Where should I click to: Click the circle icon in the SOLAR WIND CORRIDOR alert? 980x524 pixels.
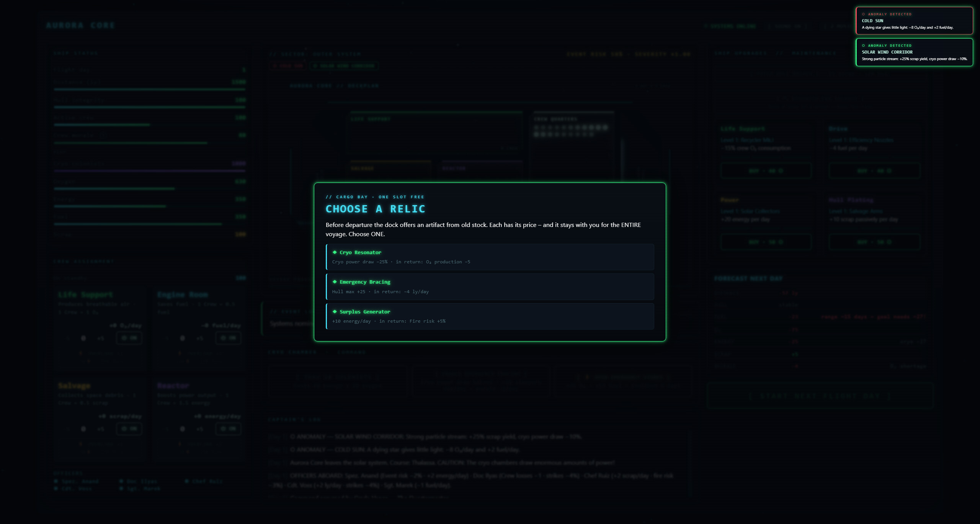pos(863,46)
